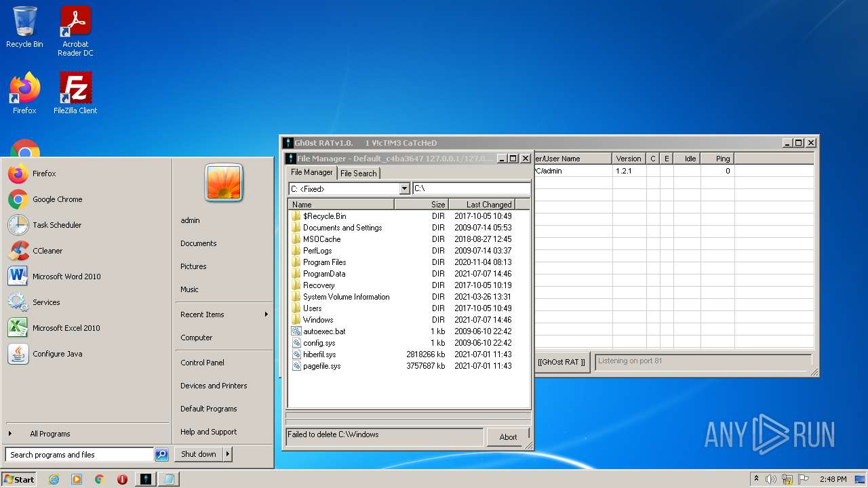Launch Microsoft Word 2010 from the Start menu
The image size is (868, 488).
(x=86, y=277)
